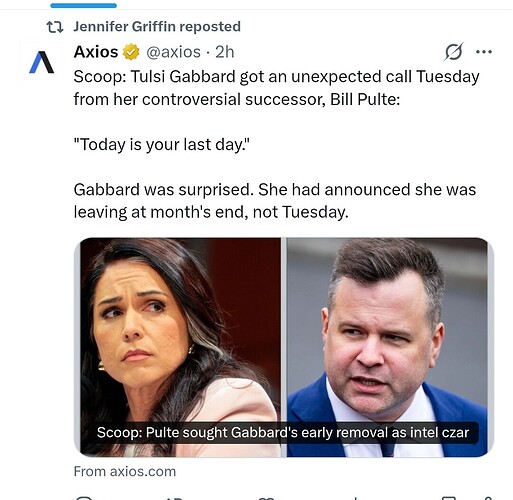
Task: Open the @axios handle link
Action: pyautogui.click(x=174, y=52)
